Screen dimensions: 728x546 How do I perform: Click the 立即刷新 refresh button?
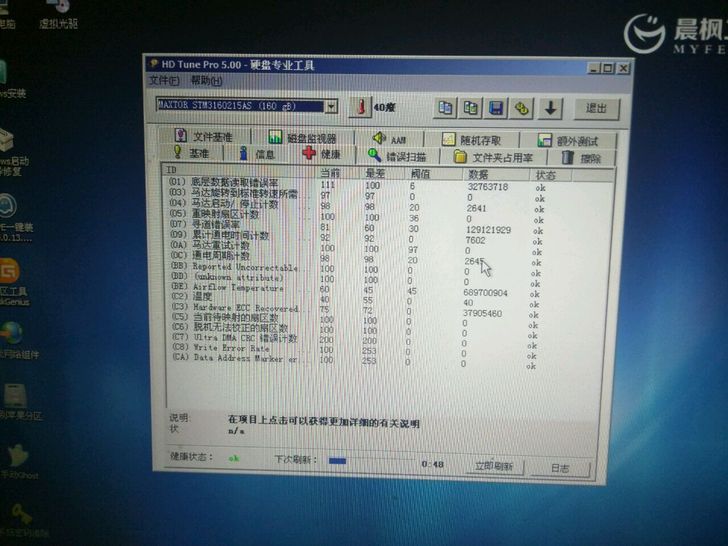(494, 466)
